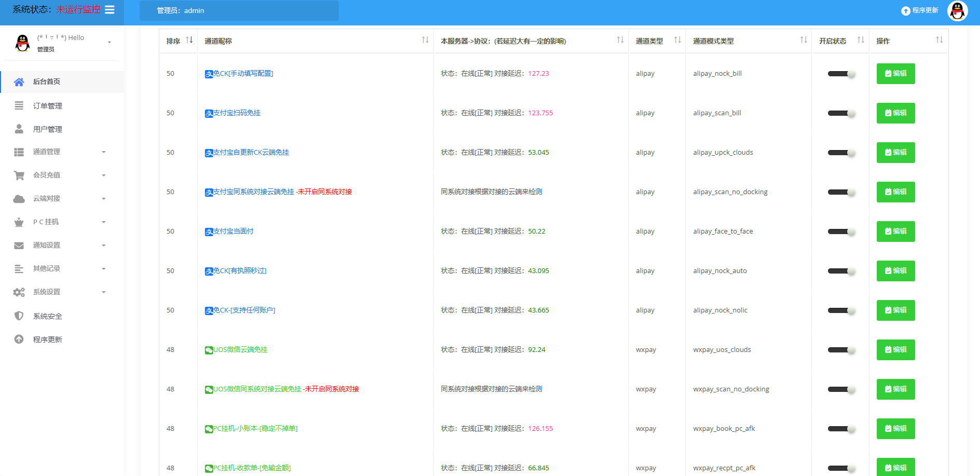This screenshot has width=980, height=476.
Task: Click 编辑 button for alipay_scan_bill row
Action: (x=895, y=113)
